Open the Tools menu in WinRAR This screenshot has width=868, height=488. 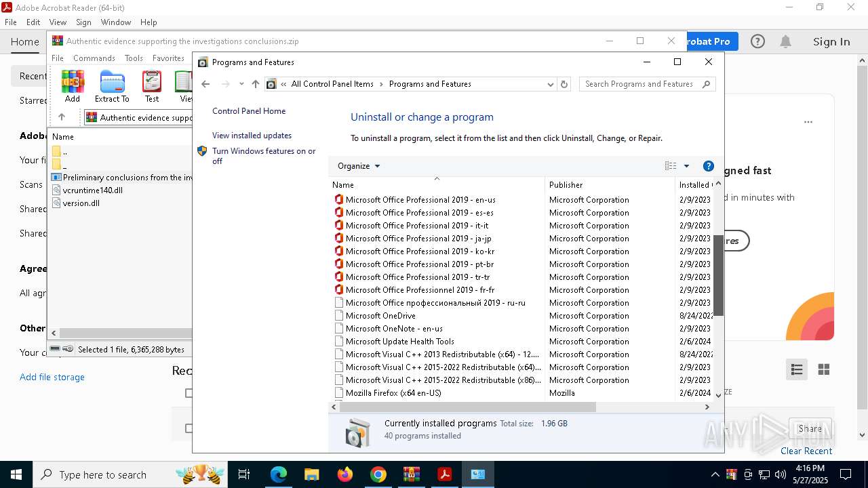[134, 58]
